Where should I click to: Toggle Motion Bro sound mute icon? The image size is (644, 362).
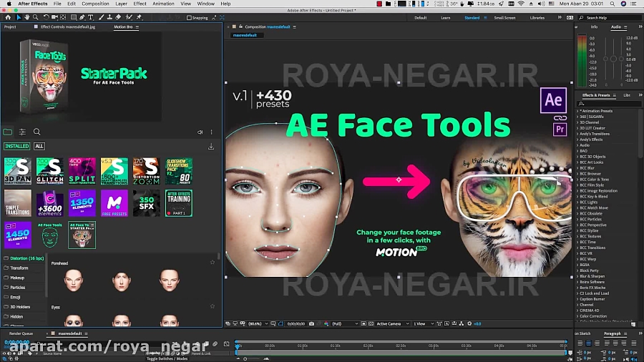pos(200,132)
